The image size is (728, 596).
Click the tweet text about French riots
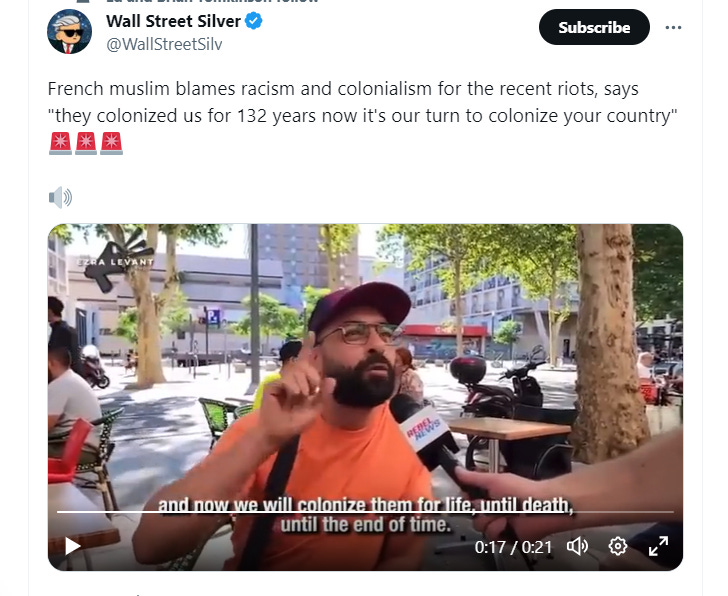[362, 102]
